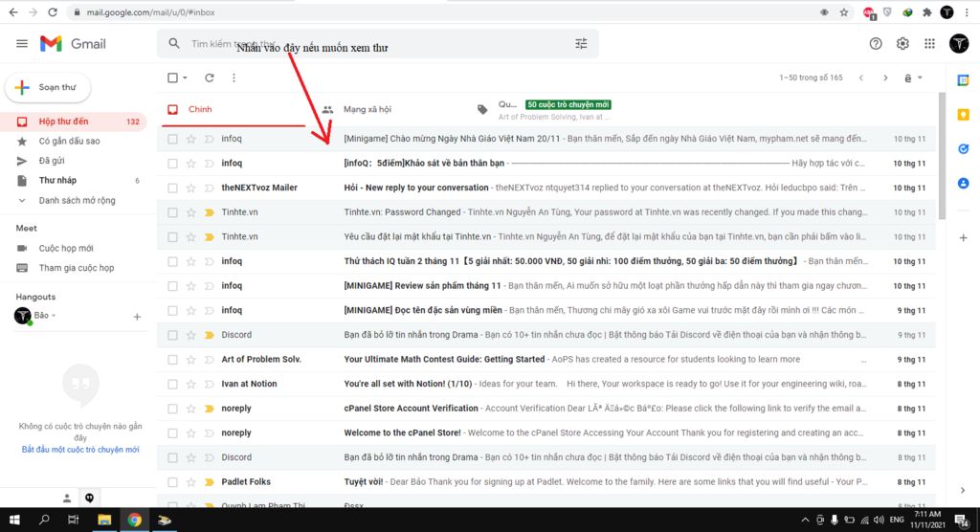Open the input tools dropdown arrow

coord(920,78)
